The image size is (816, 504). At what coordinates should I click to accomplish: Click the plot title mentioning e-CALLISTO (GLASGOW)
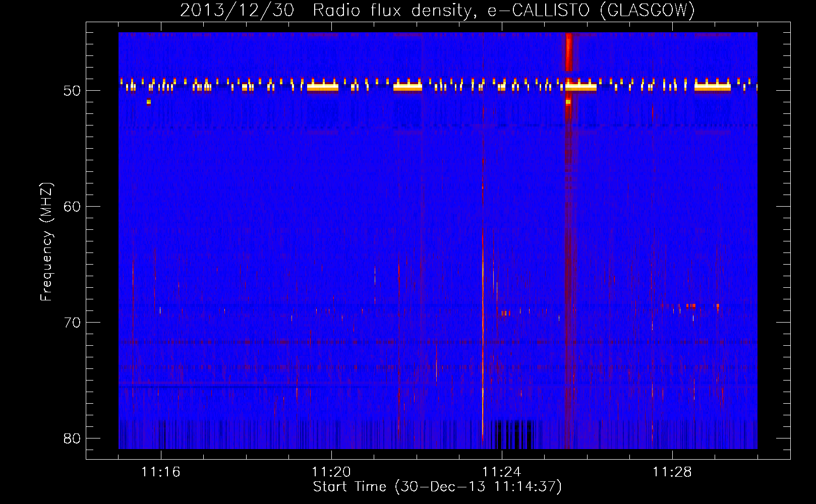pos(437,10)
